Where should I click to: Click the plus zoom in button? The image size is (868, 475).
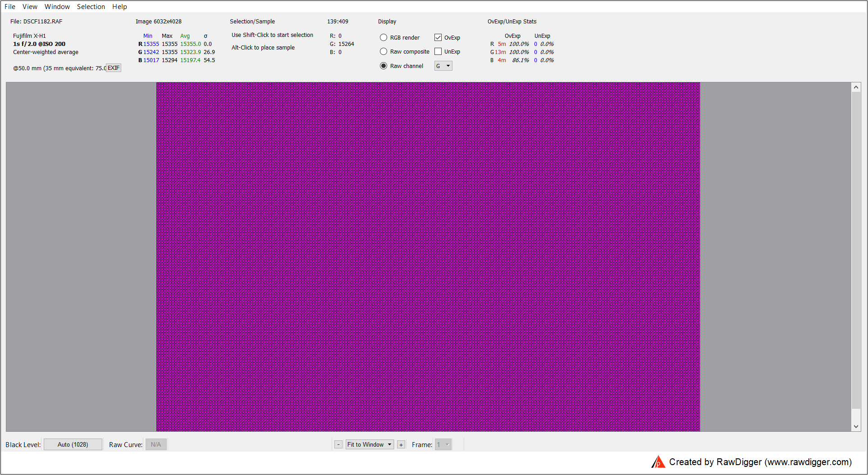pos(401,445)
